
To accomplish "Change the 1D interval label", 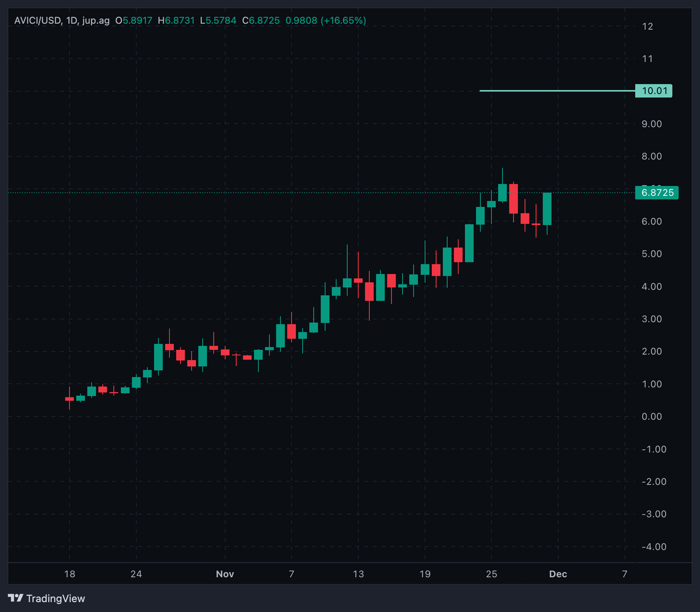I will click(x=72, y=20).
